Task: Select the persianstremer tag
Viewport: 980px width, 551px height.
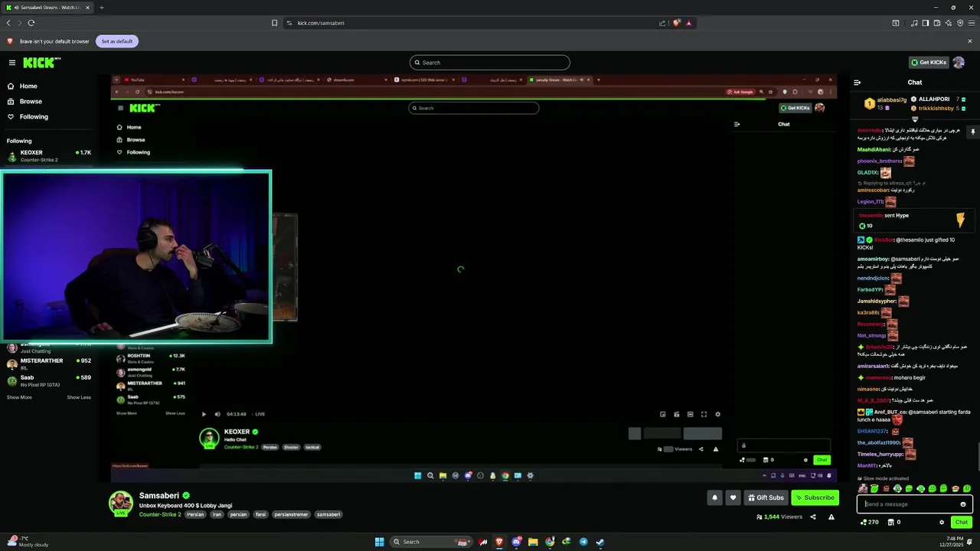Action: tap(291, 515)
